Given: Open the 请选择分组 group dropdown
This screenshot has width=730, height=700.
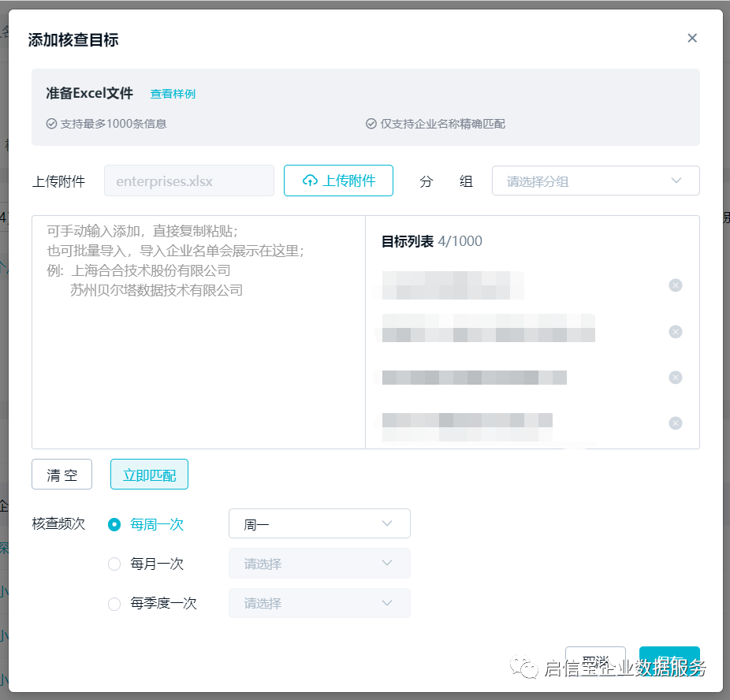Looking at the screenshot, I should (x=595, y=181).
